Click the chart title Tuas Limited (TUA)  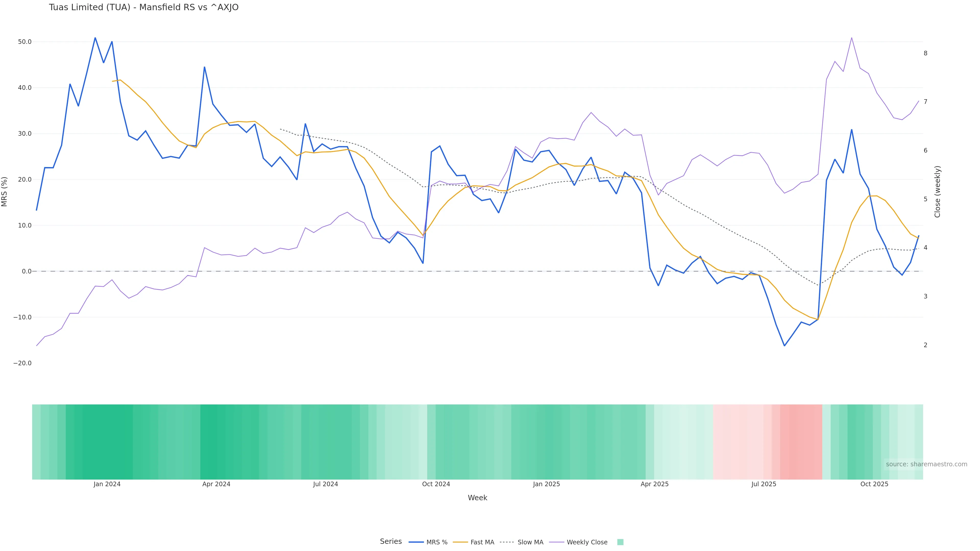click(x=143, y=8)
